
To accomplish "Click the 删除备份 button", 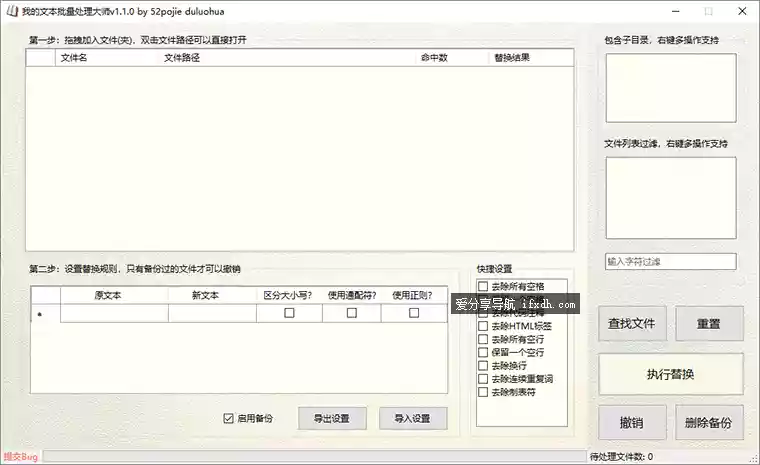I will click(x=709, y=422).
